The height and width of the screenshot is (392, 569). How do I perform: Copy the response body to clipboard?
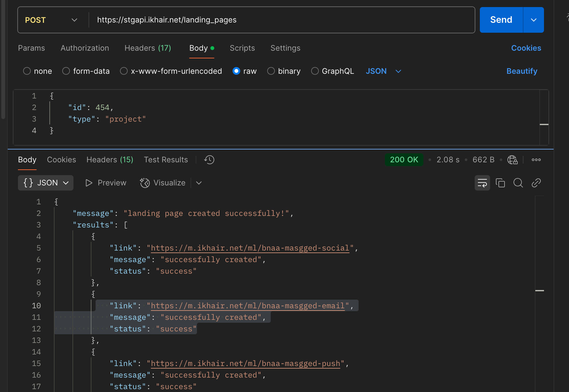click(500, 183)
